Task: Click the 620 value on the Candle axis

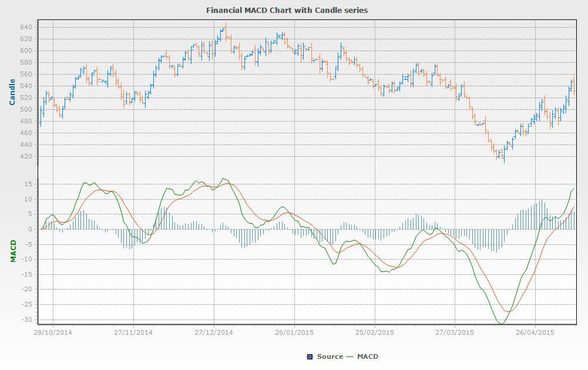Action: [26, 39]
